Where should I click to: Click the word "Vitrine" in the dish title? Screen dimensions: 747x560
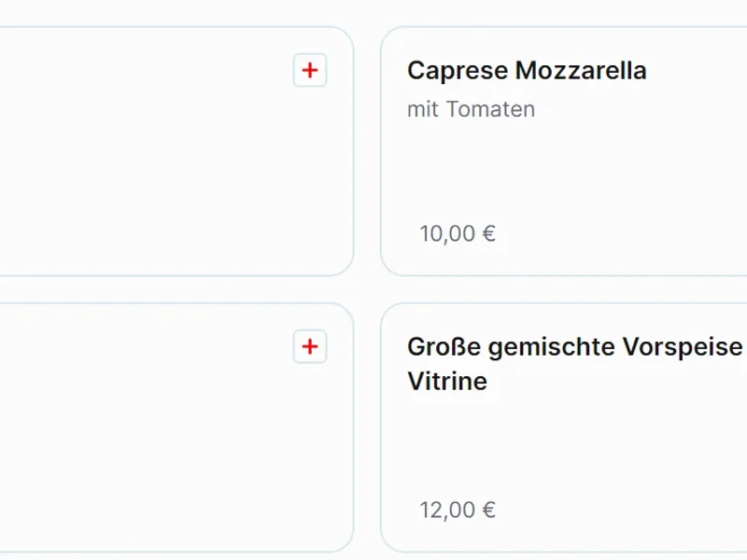click(x=447, y=382)
